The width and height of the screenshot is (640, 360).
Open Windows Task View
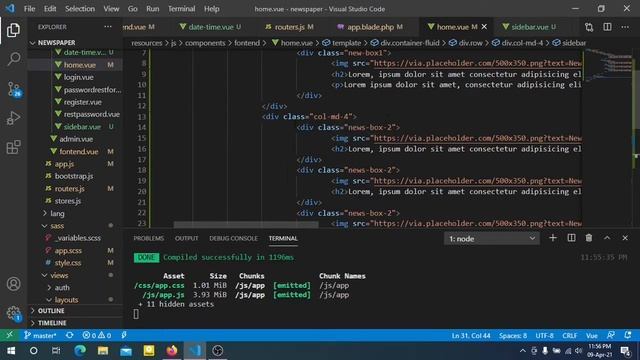(x=56, y=351)
